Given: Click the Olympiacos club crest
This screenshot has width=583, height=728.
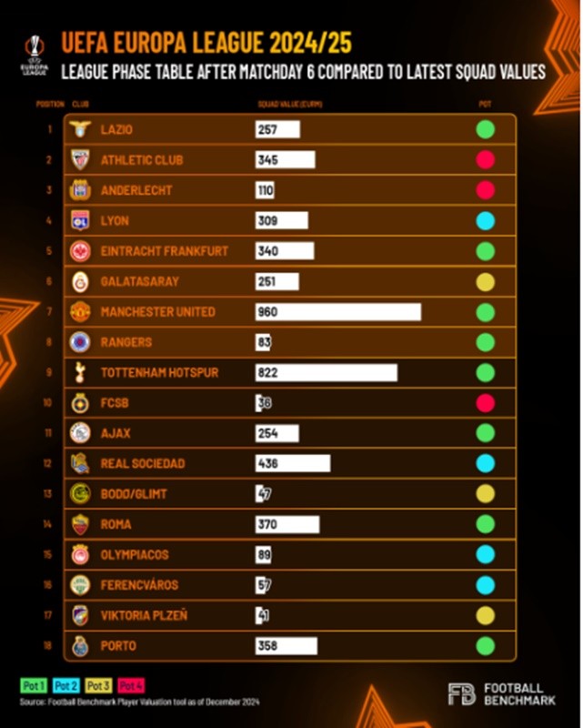Looking at the screenshot, I should (80, 554).
